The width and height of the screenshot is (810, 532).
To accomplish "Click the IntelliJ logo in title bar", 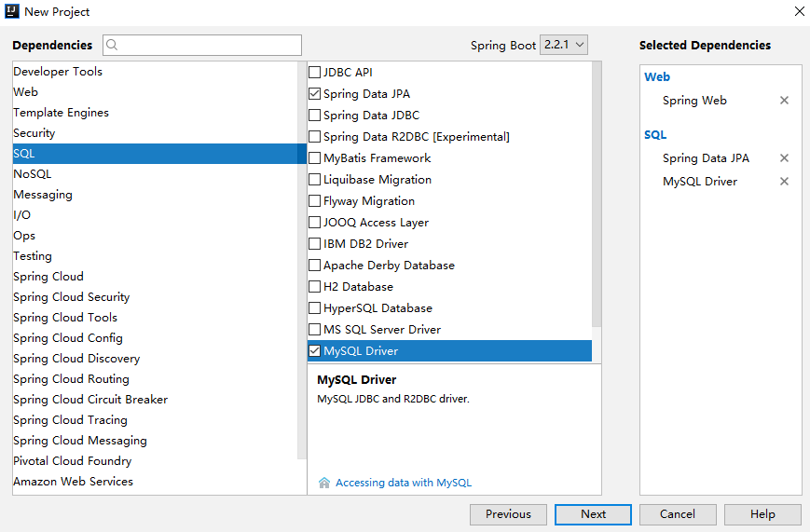I will pyautogui.click(x=11, y=11).
